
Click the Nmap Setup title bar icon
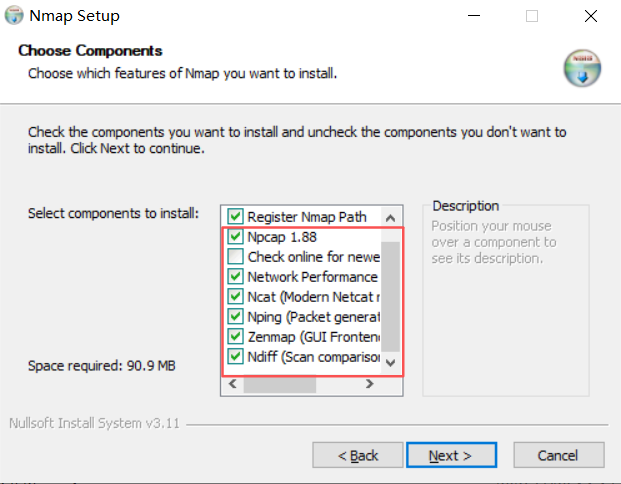[14, 15]
